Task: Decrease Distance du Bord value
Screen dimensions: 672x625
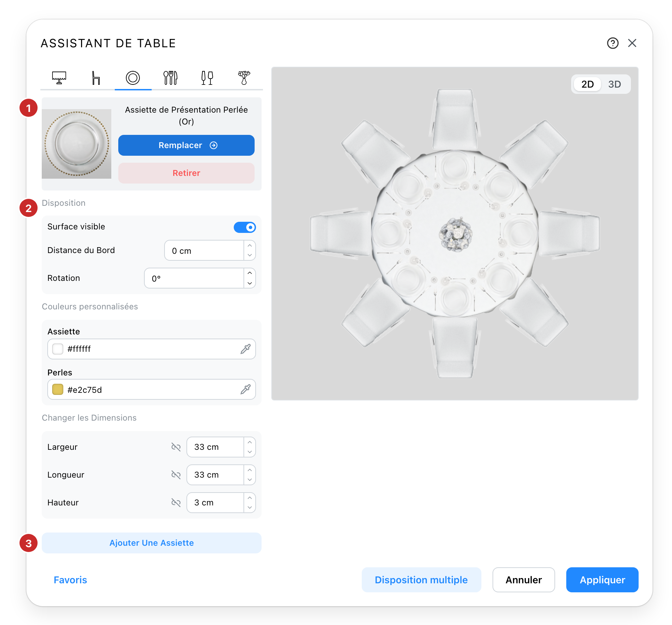Action: (x=250, y=255)
